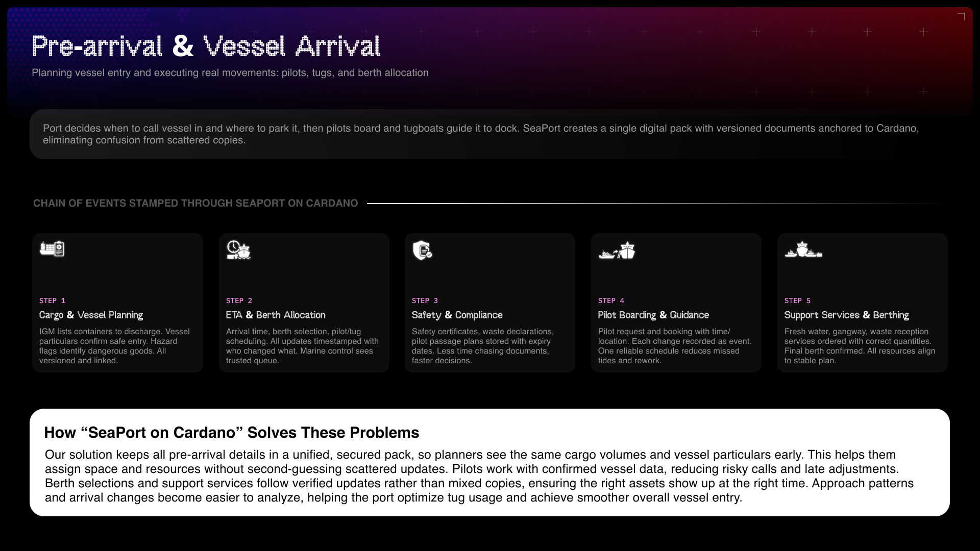Click the corner bracket icon at top right

[961, 17]
